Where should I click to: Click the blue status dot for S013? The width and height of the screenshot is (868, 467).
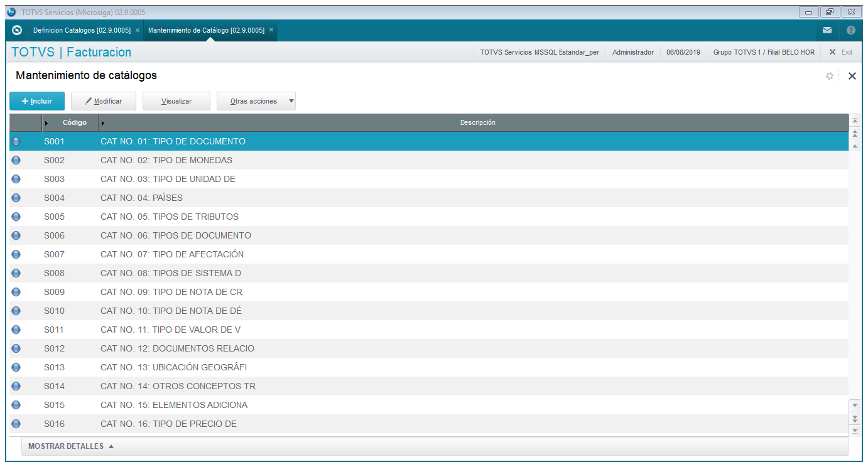click(x=16, y=367)
